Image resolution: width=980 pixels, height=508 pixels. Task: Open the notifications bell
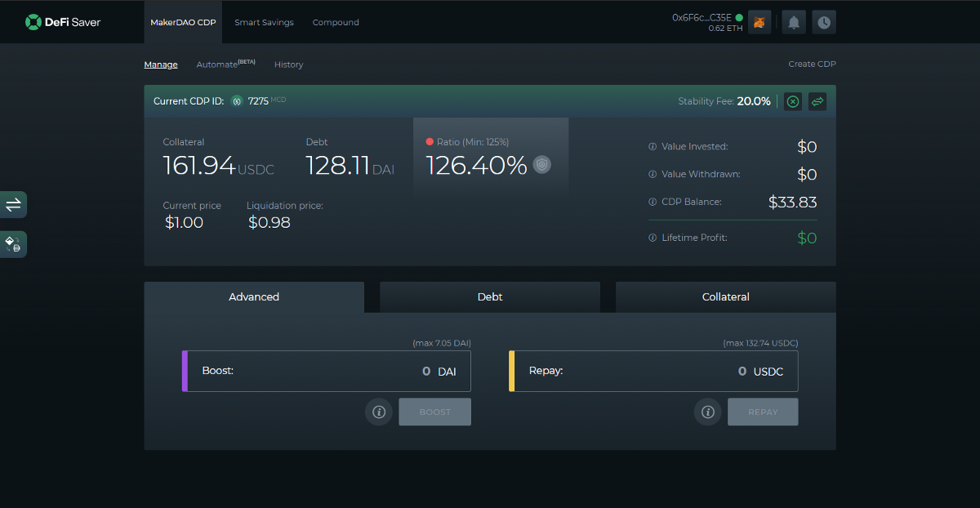click(792, 22)
